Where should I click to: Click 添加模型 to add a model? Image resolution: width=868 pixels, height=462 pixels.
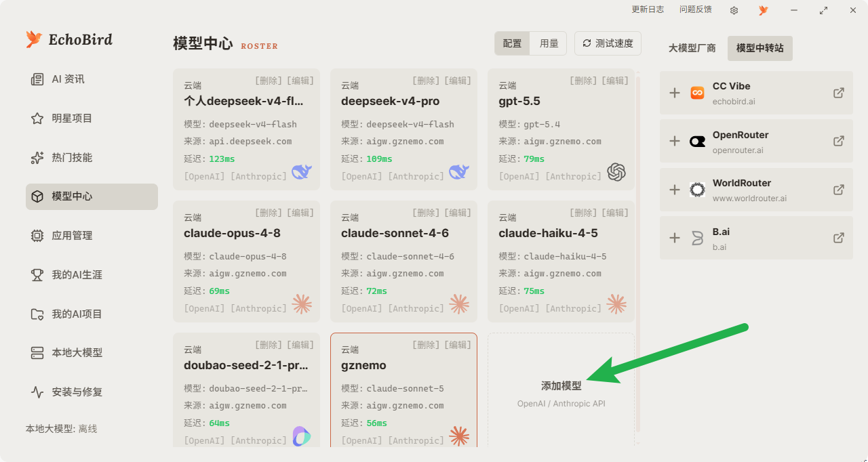point(561,386)
